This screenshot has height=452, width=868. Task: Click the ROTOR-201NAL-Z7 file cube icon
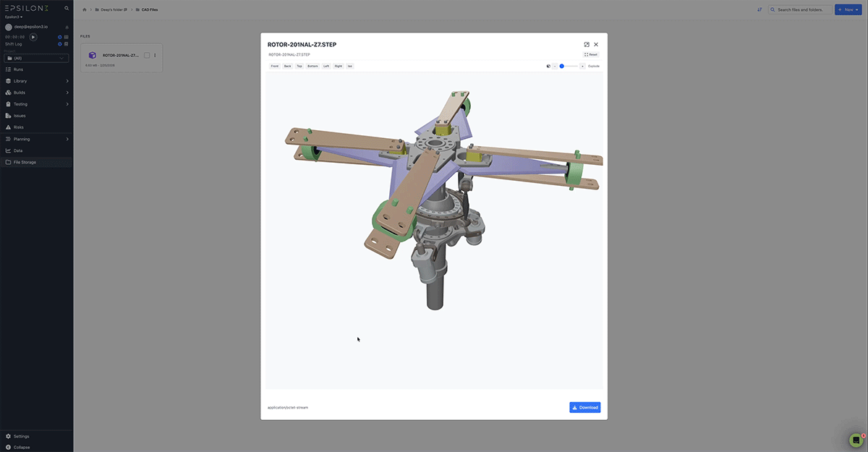point(93,55)
